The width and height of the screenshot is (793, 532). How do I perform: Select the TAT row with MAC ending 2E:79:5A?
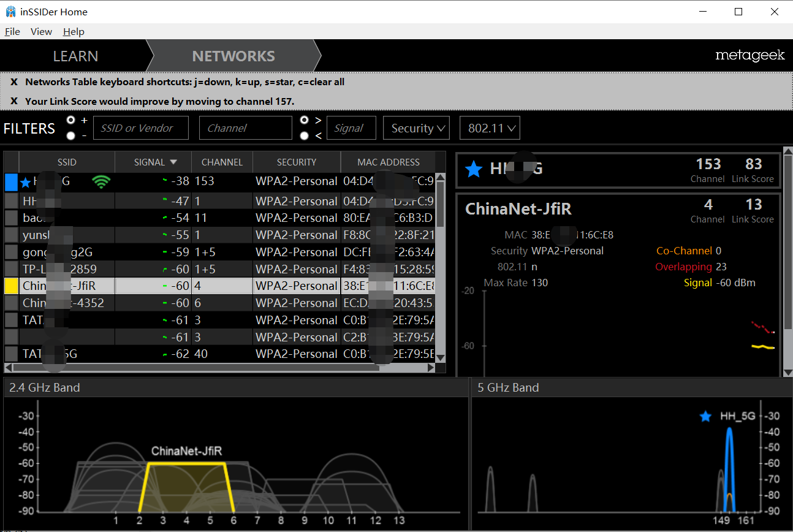point(221,320)
